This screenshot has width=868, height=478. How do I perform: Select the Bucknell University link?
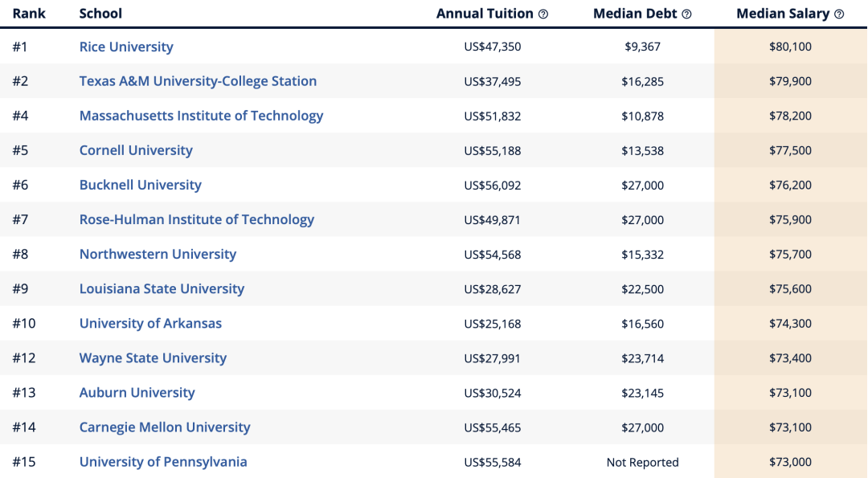pos(140,186)
